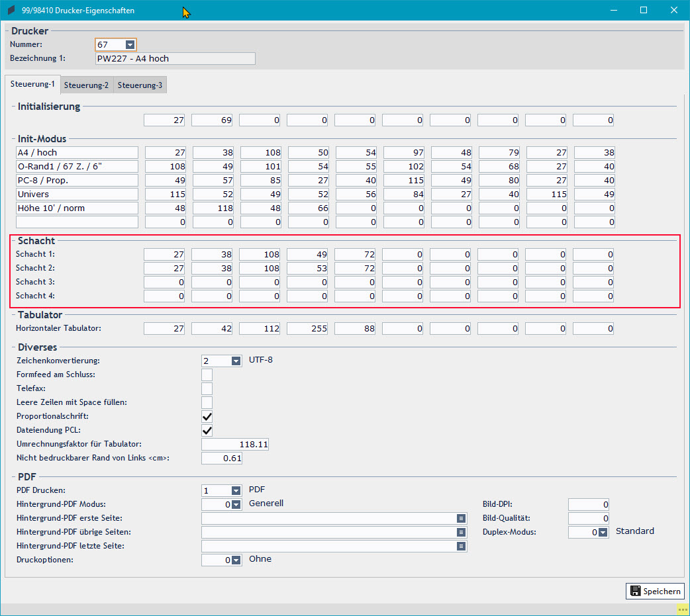Uncheck the Proportionalschrift checkbox
The width and height of the screenshot is (690, 616).
click(207, 417)
